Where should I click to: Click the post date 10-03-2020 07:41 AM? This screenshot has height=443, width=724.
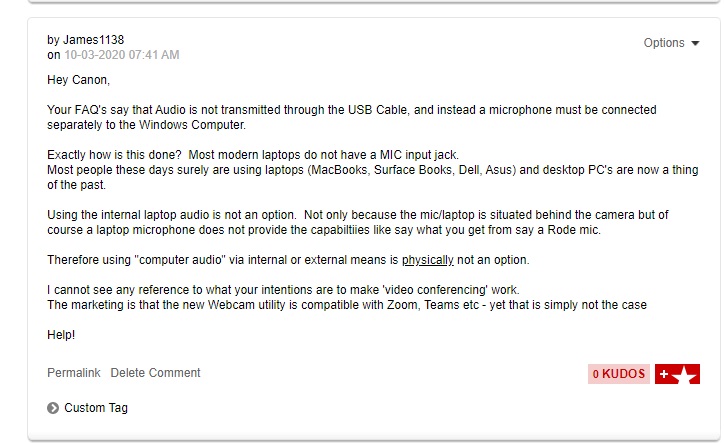click(x=122, y=55)
